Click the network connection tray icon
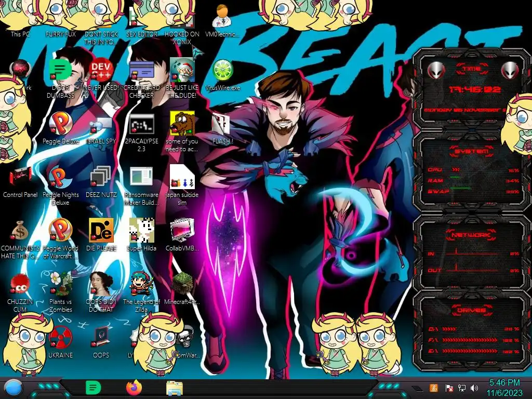Image resolution: width=532 pixels, height=399 pixels. [462, 388]
